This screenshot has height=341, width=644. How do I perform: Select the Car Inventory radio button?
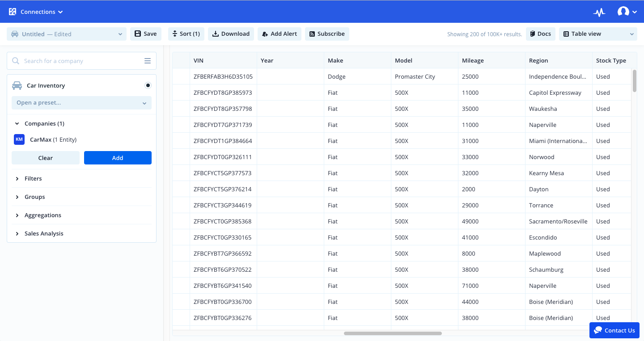click(x=148, y=85)
